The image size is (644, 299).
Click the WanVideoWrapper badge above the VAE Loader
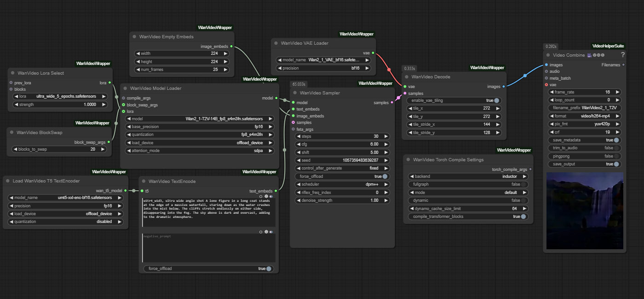coord(356,34)
